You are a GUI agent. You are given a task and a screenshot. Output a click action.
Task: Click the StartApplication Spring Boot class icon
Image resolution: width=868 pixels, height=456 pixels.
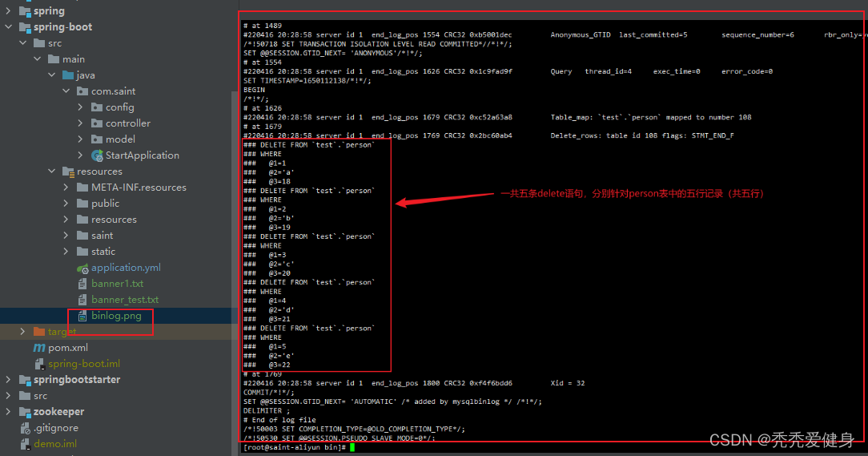coord(97,155)
